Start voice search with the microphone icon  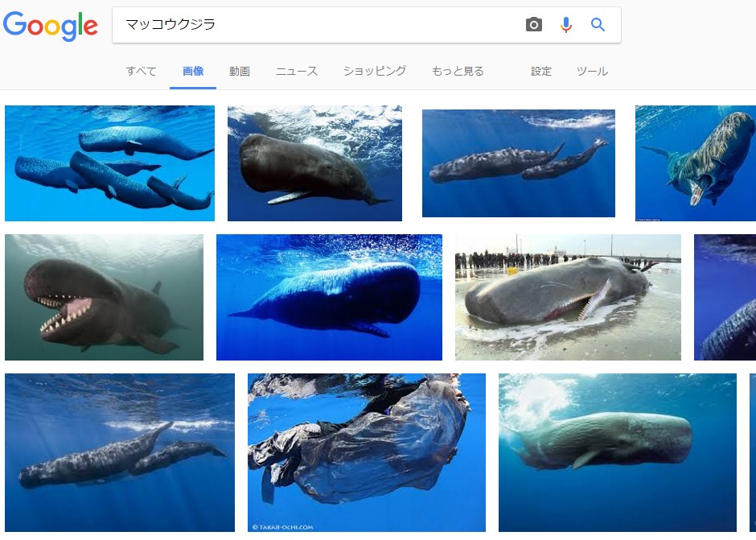click(x=566, y=25)
